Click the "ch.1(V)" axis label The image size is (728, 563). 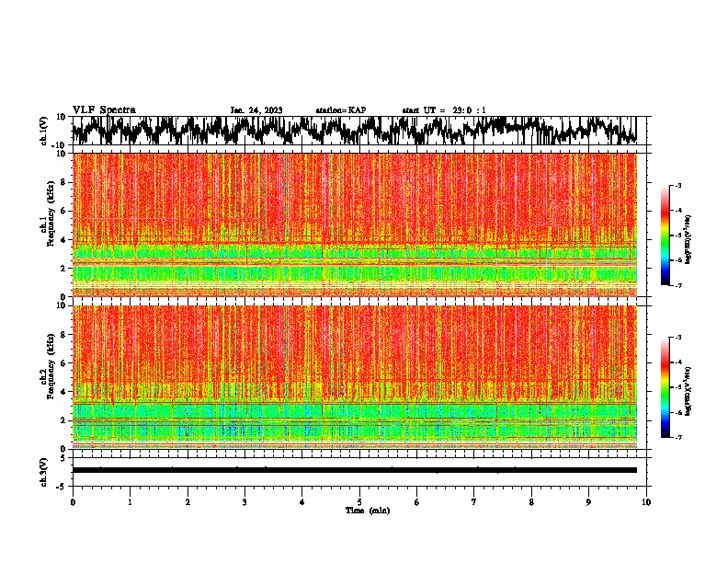point(44,131)
